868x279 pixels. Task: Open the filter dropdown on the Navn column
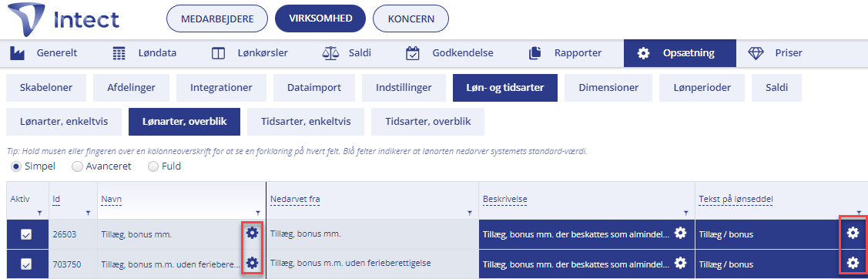point(258,213)
